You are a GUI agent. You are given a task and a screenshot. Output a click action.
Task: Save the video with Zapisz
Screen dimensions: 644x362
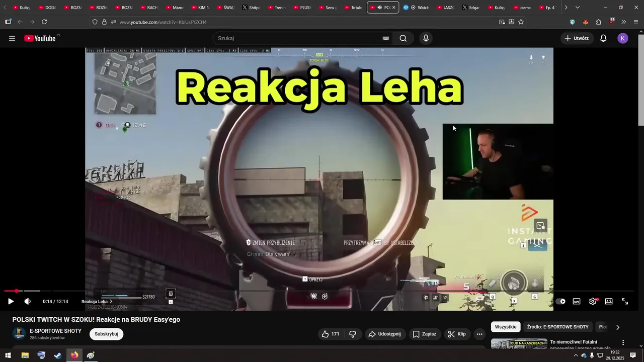425,334
